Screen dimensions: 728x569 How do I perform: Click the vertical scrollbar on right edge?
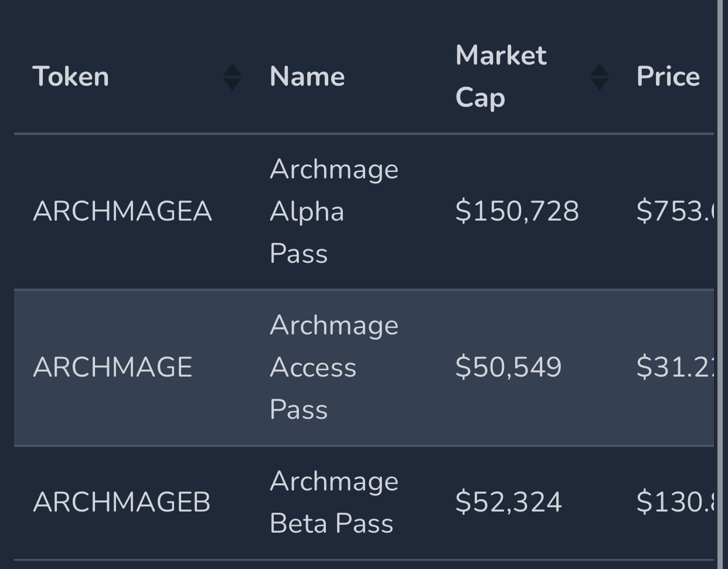[x=720, y=284]
